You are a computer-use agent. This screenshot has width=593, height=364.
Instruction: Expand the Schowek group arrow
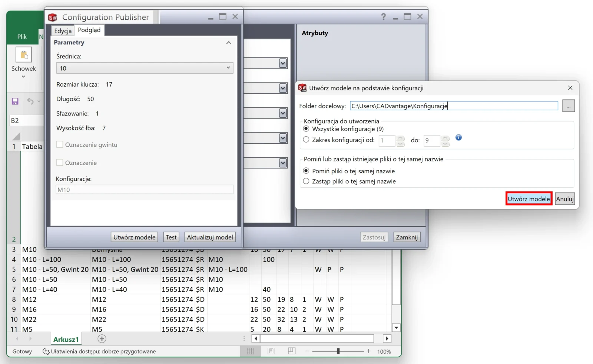[x=23, y=77]
